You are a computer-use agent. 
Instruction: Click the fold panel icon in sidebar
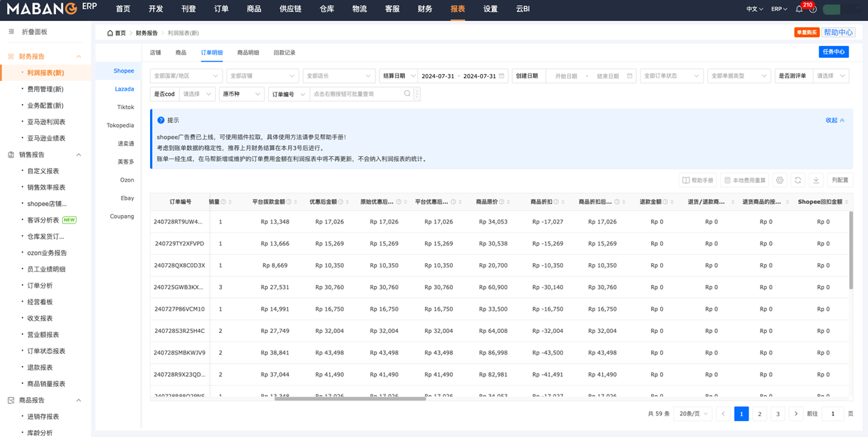click(x=11, y=32)
